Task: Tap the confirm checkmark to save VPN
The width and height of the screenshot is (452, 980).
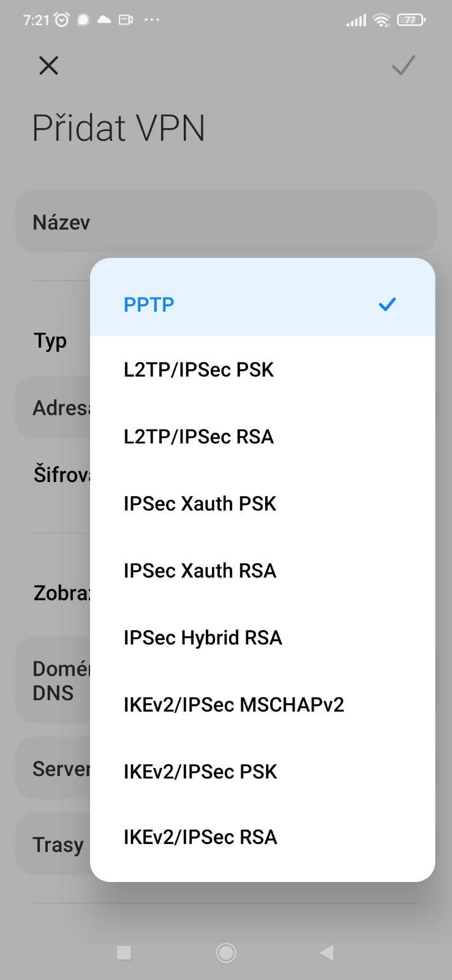Action: [403, 66]
